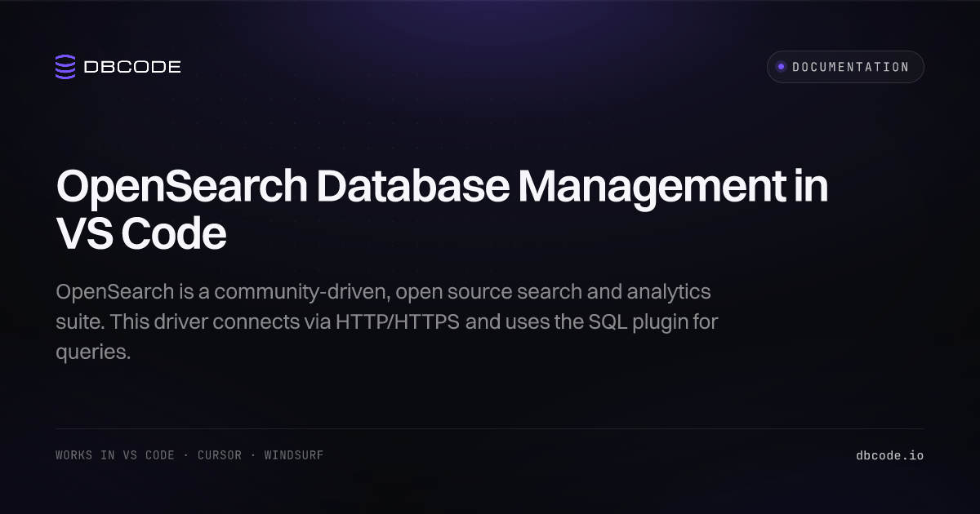Click the DBCode stacked database logo icon

click(x=65, y=67)
